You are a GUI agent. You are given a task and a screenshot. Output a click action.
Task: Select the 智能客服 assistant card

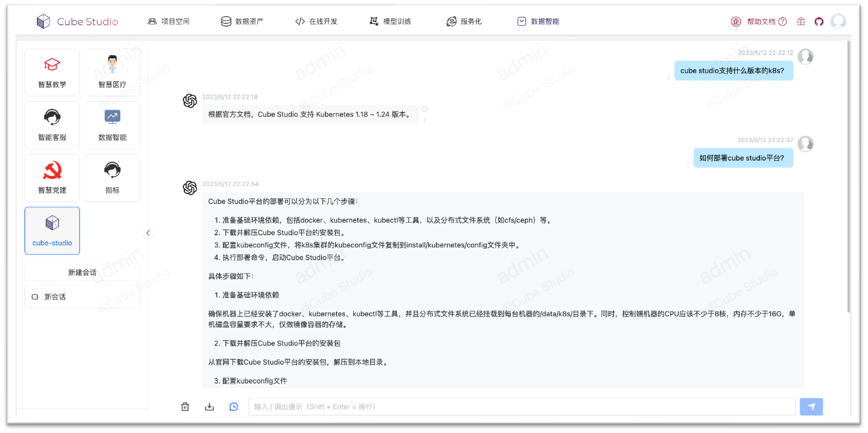point(52,125)
